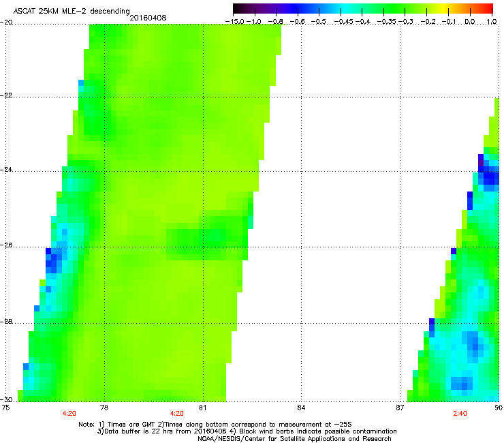The height and width of the screenshot is (443, 504).
Task: Click the red "2:40" time label
Action: (460, 414)
